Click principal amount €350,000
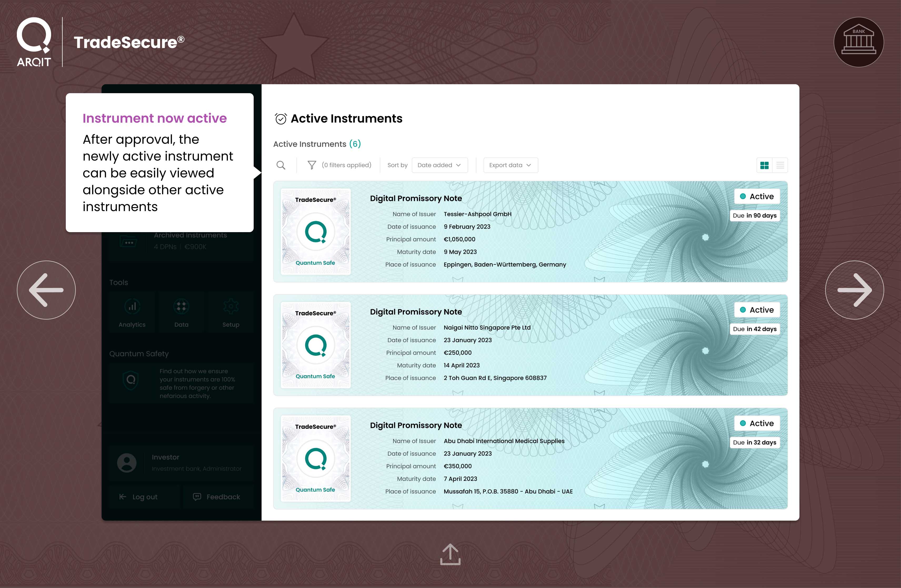The image size is (901, 588). [x=457, y=466]
